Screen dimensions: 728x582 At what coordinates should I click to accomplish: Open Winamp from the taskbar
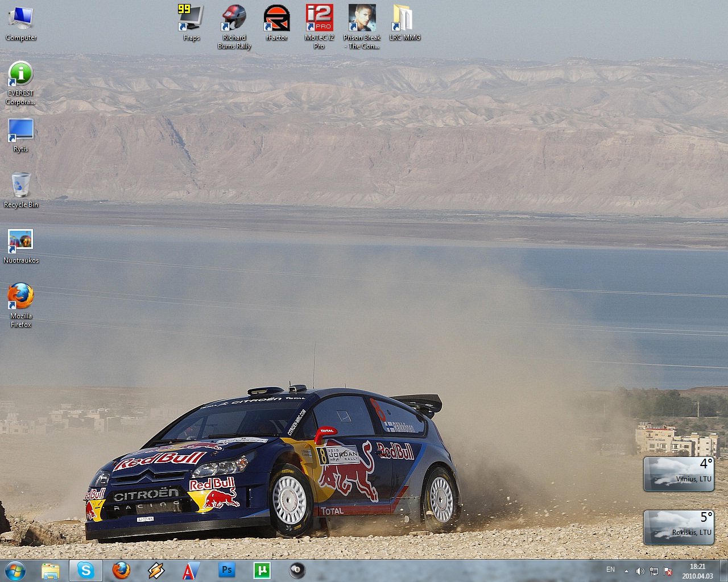(x=156, y=571)
